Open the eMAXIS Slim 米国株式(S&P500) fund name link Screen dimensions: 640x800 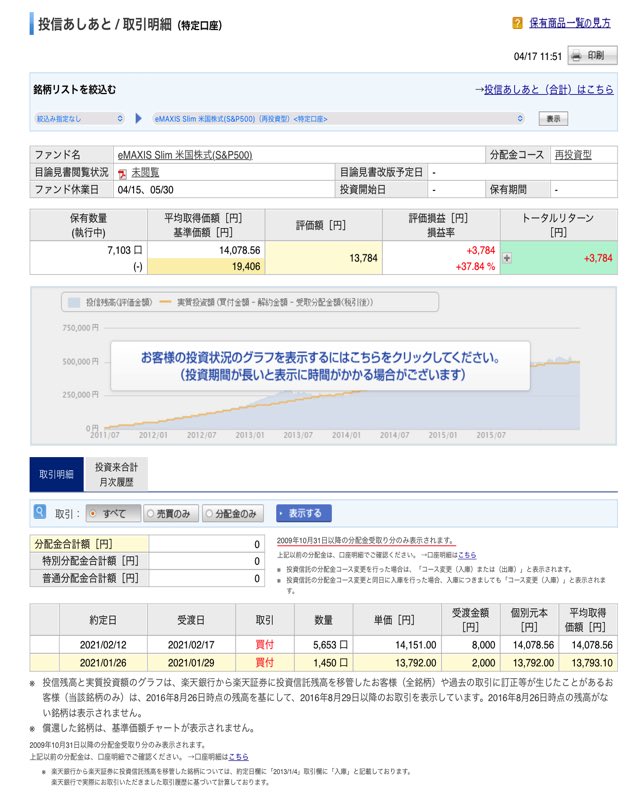point(185,155)
